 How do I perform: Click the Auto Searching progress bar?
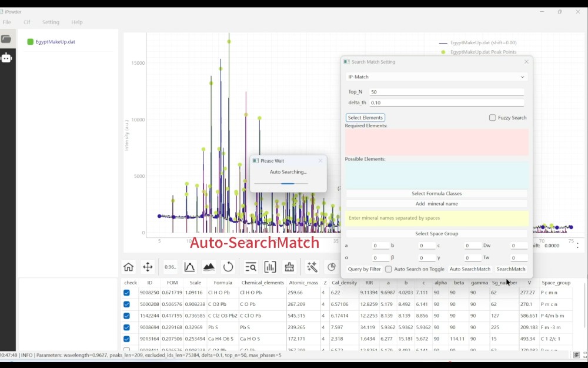pos(281,183)
